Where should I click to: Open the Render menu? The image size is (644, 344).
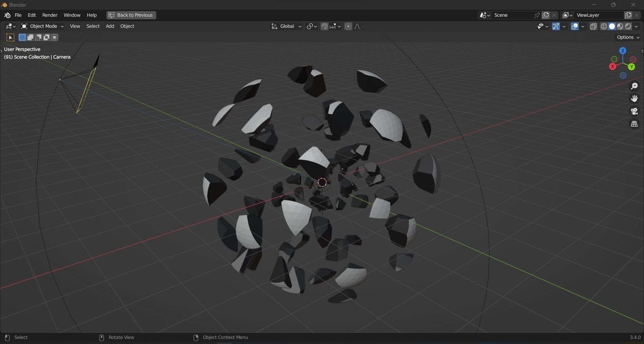tap(50, 15)
